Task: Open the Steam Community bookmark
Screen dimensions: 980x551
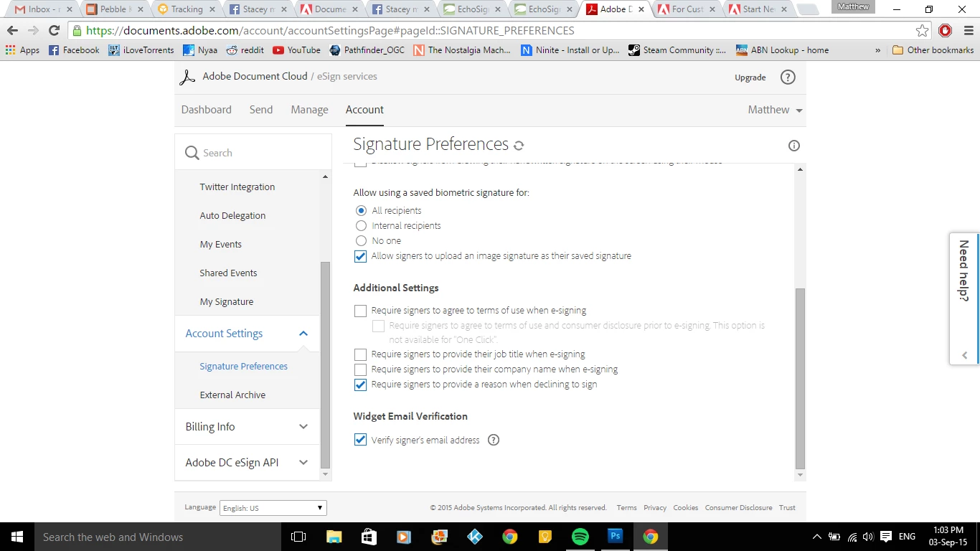Action: click(677, 50)
